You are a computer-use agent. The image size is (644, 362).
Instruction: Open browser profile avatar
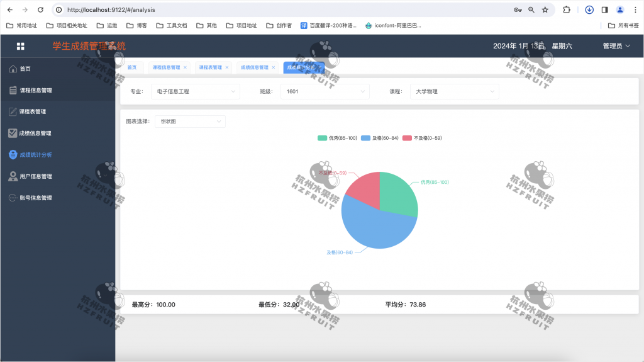pyautogui.click(x=619, y=10)
